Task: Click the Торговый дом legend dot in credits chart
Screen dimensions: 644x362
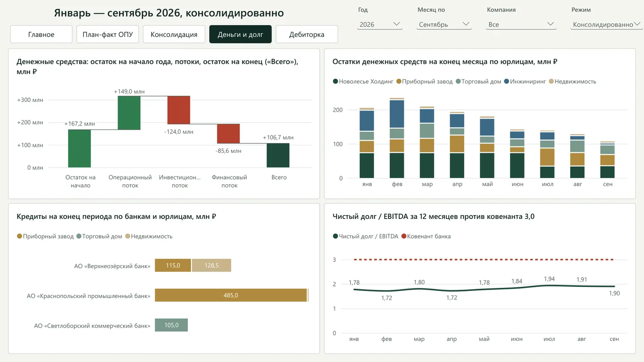Action: (79, 236)
